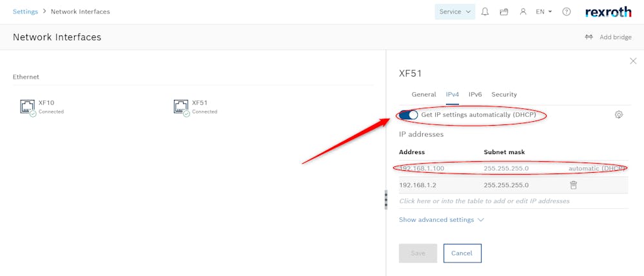Open the EN language dropdown
This screenshot has width=644, height=276.
(x=544, y=12)
